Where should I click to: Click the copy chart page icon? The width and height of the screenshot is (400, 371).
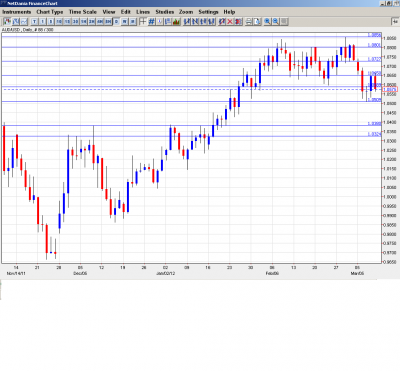tap(257, 22)
